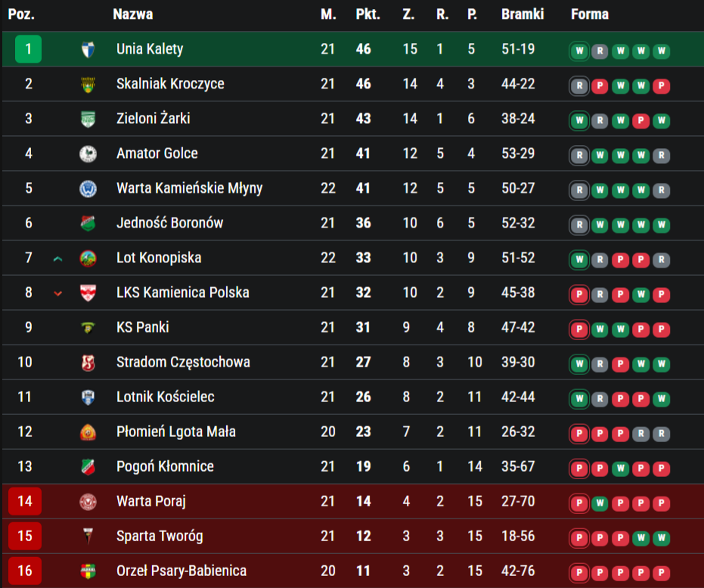Sort table by the Pkt. column header
Viewport: 704px width, 588px height.
pyautogui.click(x=368, y=14)
